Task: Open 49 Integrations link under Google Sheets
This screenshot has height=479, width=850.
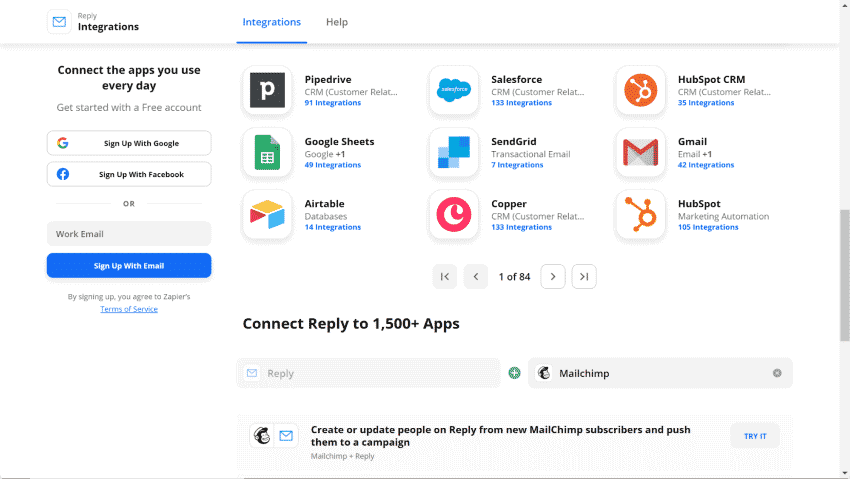Action: pos(333,165)
